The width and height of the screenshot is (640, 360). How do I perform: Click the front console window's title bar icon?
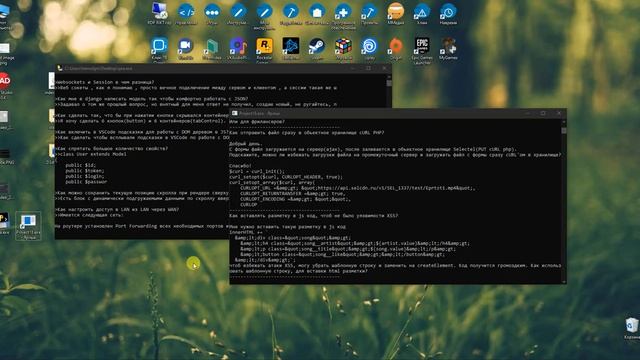click(x=235, y=113)
